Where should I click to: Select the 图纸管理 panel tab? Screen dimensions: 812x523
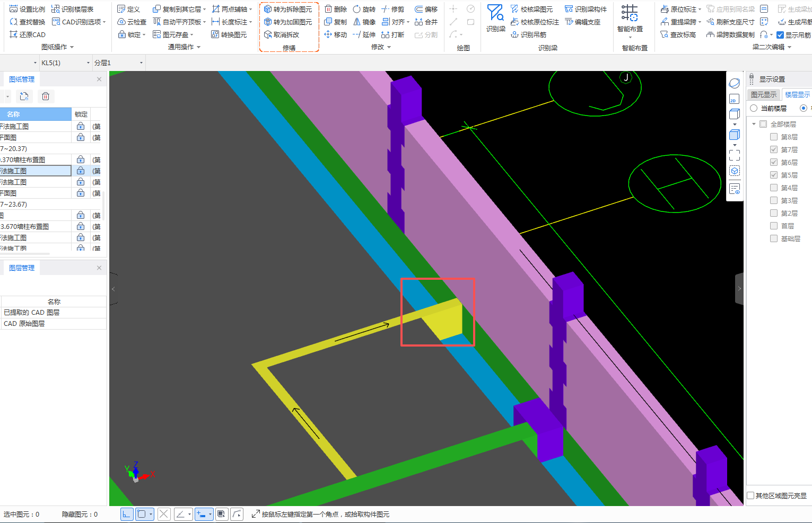tap(22, 79)
